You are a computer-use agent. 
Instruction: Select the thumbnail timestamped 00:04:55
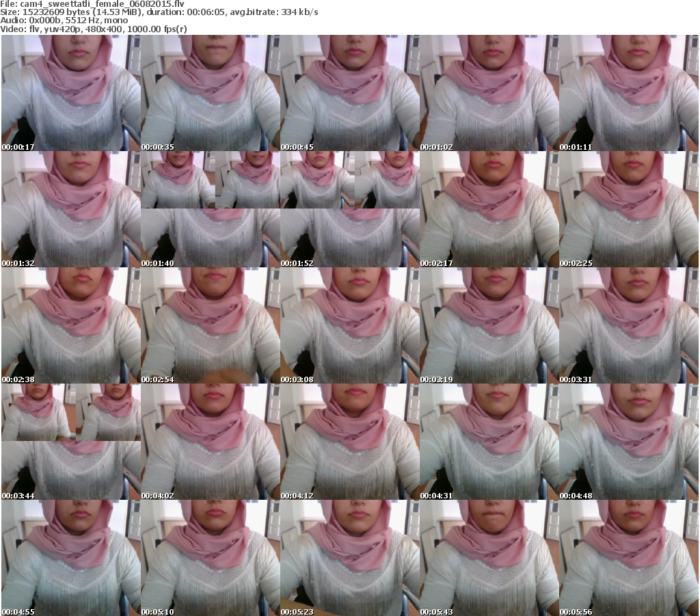[71, 558]
